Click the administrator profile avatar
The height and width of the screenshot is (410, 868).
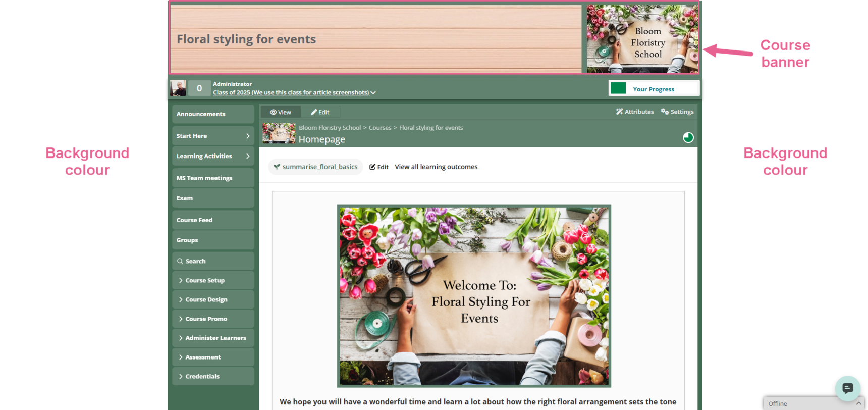pos(178,88)
